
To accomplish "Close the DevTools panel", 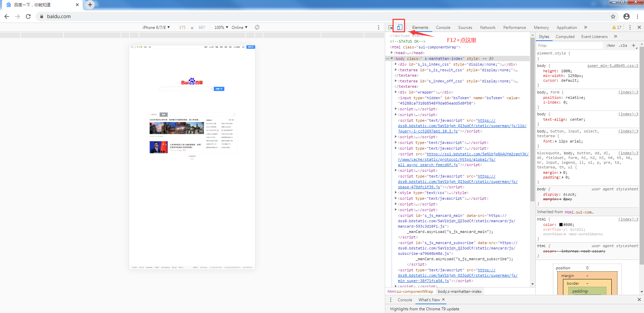I will point(639,27).
